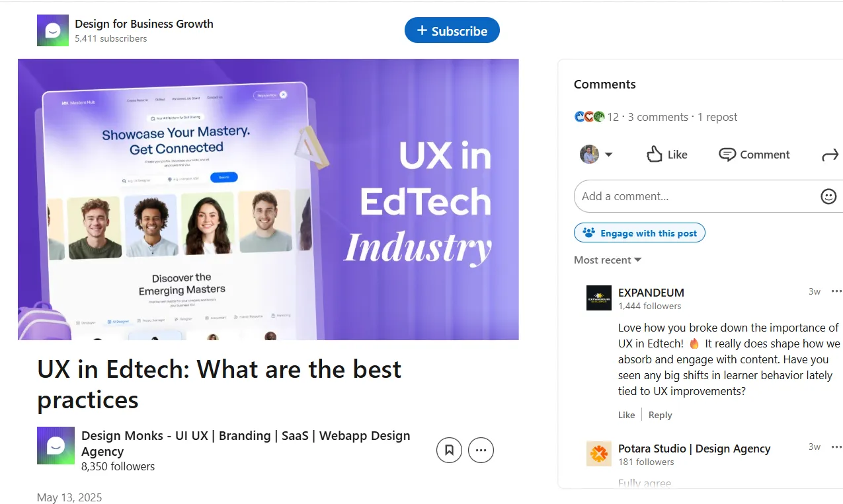Reply to EXPANDEUM's comment
Screen dimensions: 843x504
(660, 414)
